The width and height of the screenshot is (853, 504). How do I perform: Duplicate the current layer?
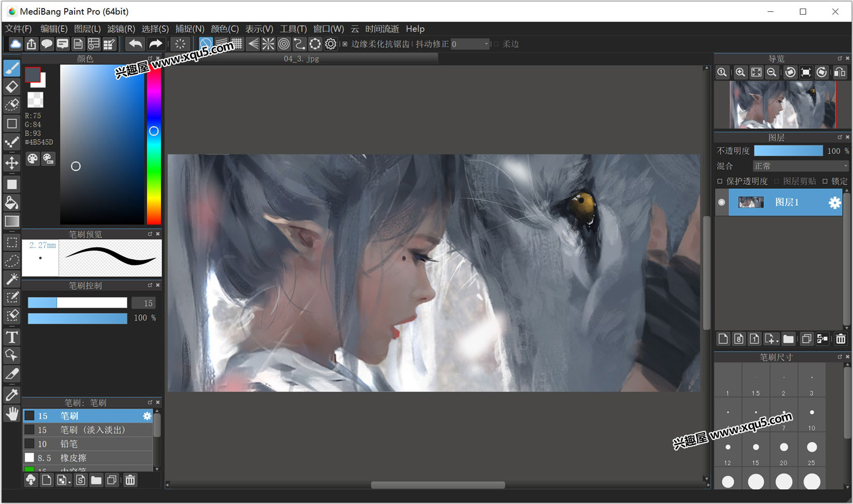(806, 339)
